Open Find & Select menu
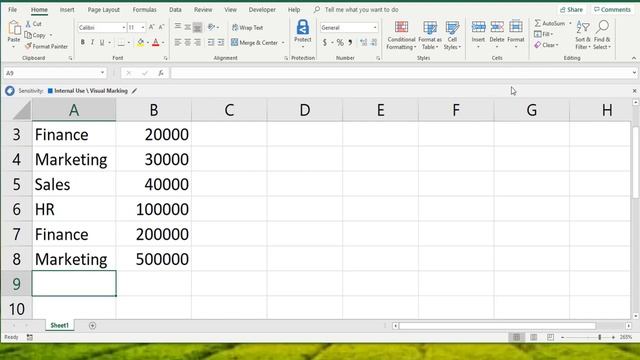This screenshot has height=360, width=640. 602,35
